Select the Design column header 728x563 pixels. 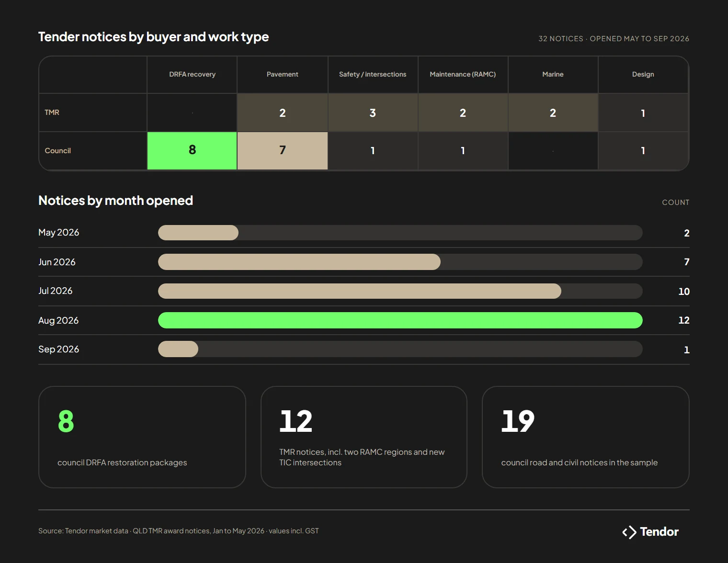click(x=643, y=75)
